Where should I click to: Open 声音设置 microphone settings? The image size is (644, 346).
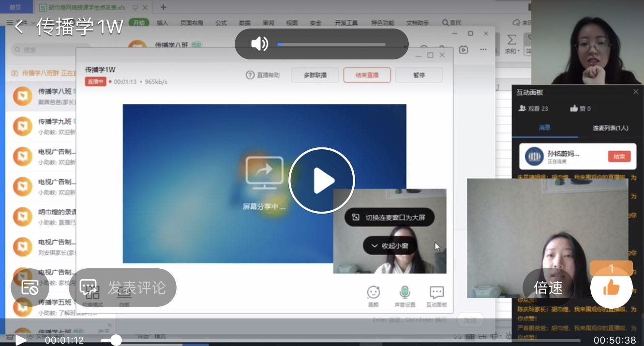pyautogui.click(x=404, y=293)
